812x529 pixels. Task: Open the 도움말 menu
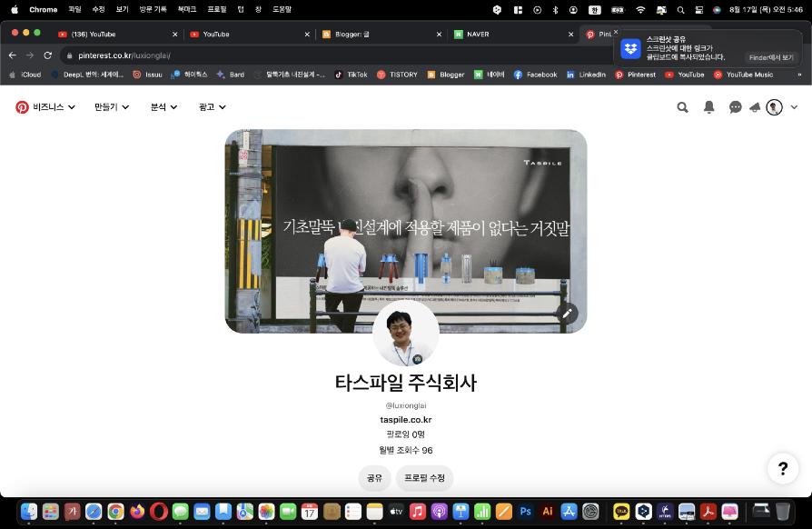pyautogui.click(x=282, y=9)
